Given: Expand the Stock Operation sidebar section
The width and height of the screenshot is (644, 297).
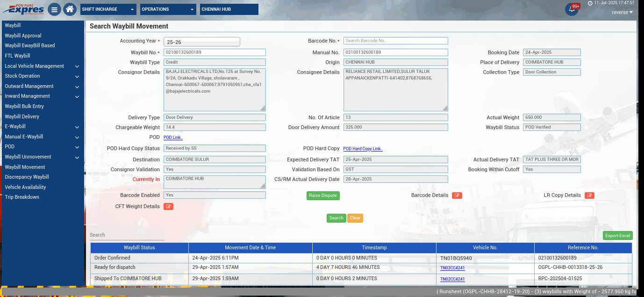Looking at the screenshot, I should (x=42, y=76).
